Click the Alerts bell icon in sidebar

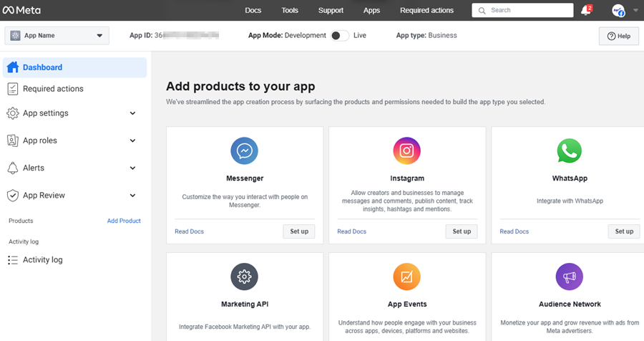click(13, 168)
